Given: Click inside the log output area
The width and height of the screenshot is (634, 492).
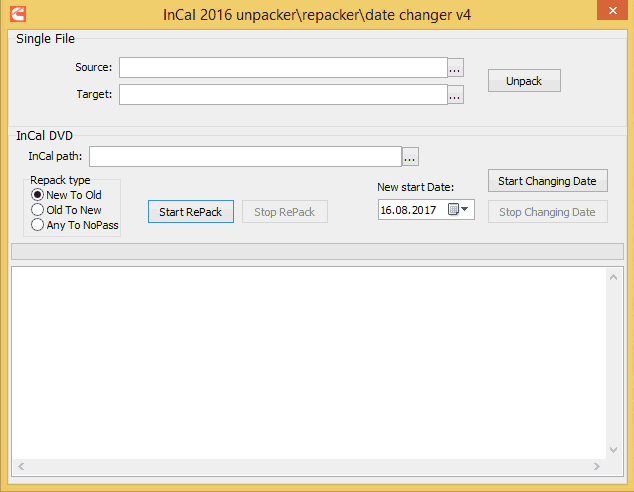Looking at the screenshot, I should tap(309, 363).
